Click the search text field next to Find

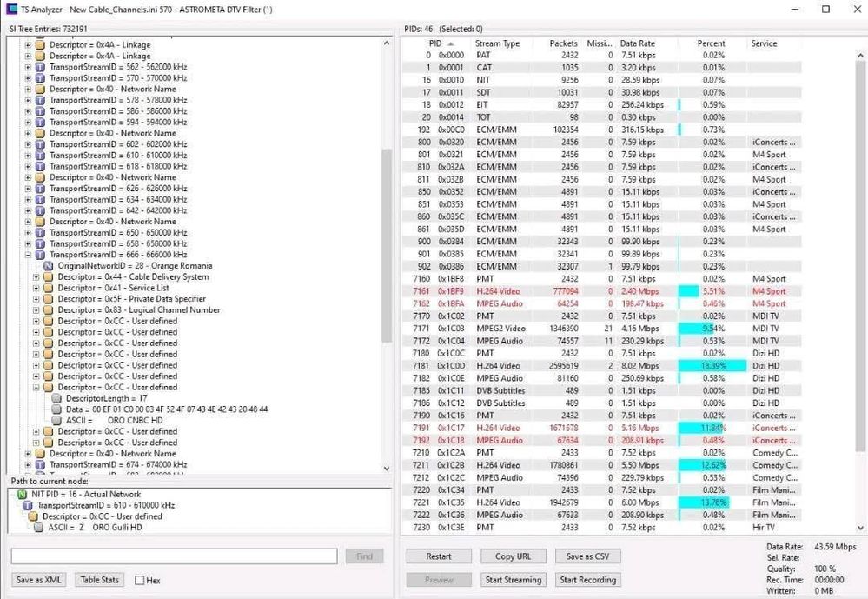pos(174,556)
